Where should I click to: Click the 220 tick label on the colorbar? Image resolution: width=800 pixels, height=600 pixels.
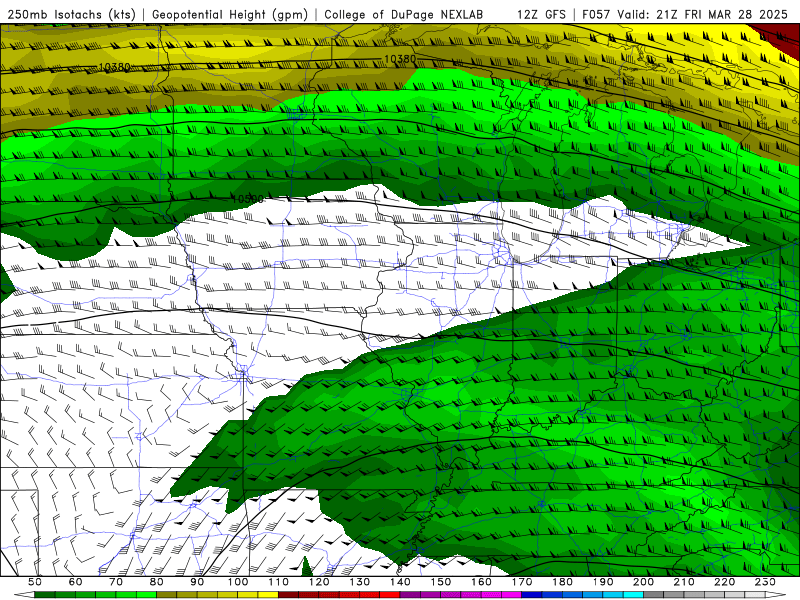pos(724,582)
